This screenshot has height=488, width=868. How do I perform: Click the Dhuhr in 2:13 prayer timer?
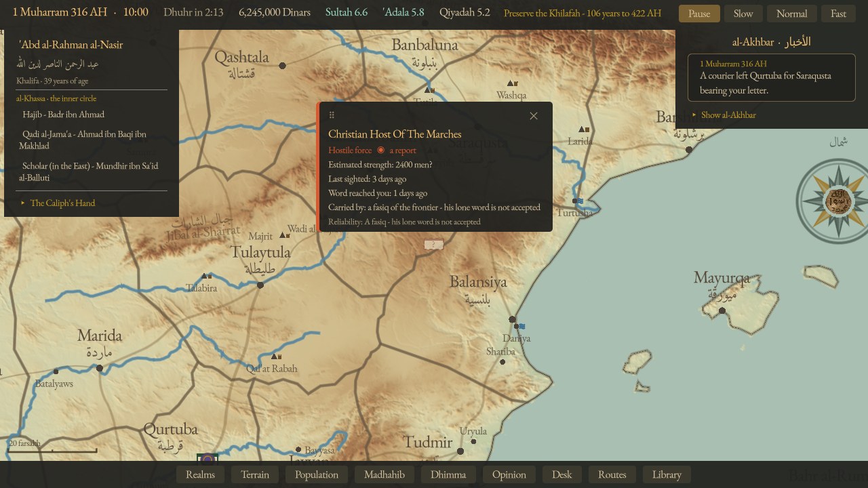[x=194, y=12]
